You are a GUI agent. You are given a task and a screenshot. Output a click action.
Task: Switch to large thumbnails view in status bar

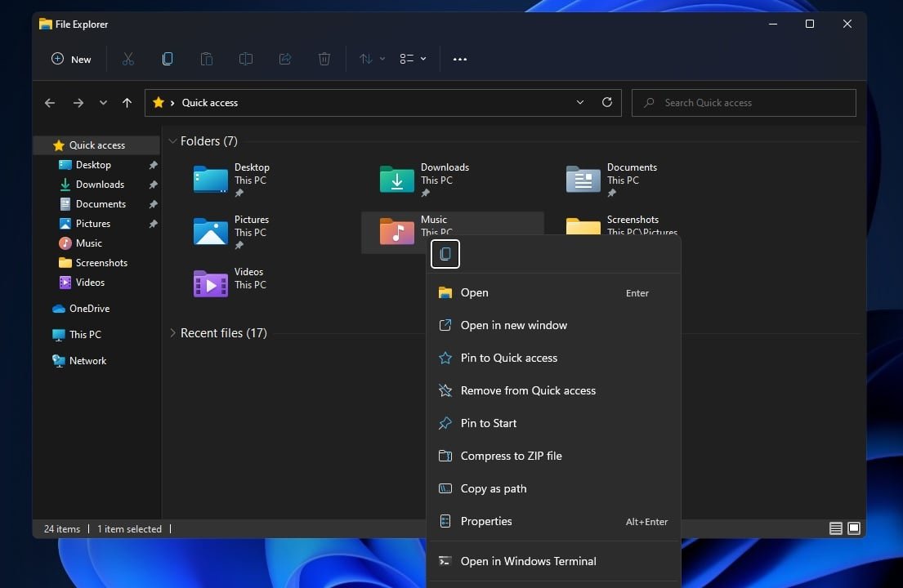pyautogui.click(x=854, y=528)
